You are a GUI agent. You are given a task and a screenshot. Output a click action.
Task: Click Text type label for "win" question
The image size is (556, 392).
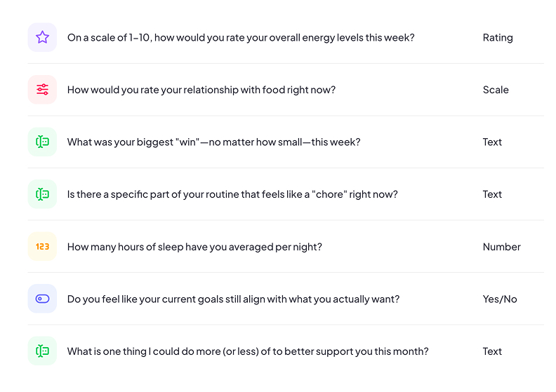click(x=492, y=142)
